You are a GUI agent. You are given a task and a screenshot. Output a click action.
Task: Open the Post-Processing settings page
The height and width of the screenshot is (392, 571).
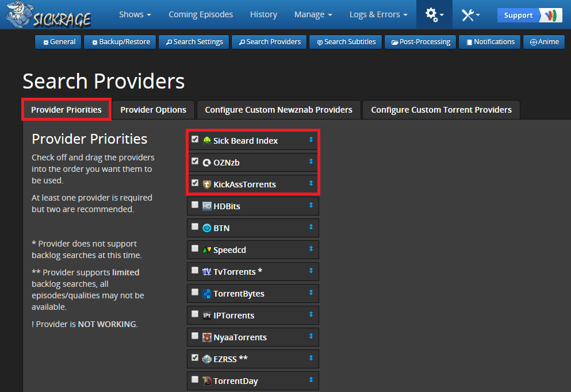pyautogui.click(x=421, y=42)
